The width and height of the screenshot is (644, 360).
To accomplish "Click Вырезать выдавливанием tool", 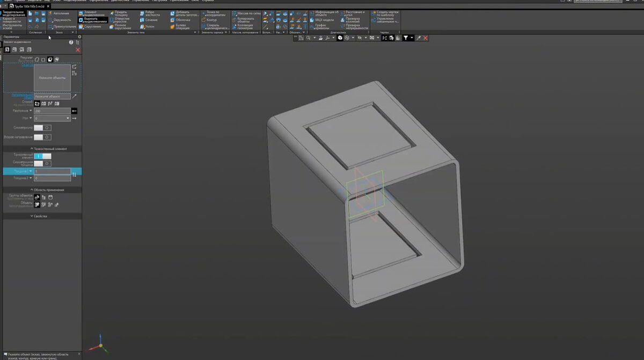I will (92, 20).
